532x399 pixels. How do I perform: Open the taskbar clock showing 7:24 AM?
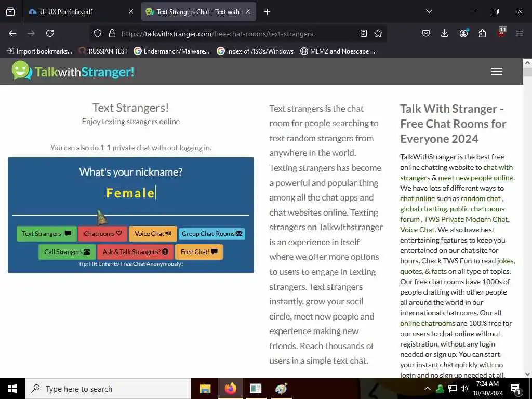487,389
